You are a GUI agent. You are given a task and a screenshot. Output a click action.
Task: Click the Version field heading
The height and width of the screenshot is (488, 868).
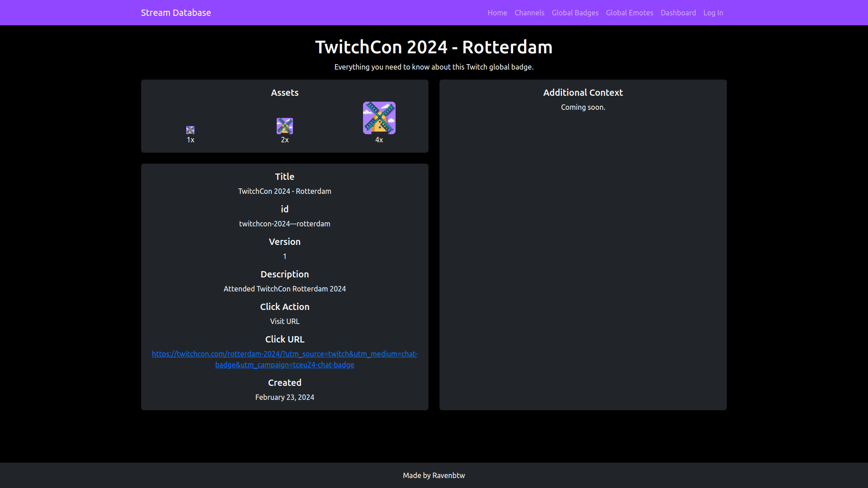click(285, 242)
